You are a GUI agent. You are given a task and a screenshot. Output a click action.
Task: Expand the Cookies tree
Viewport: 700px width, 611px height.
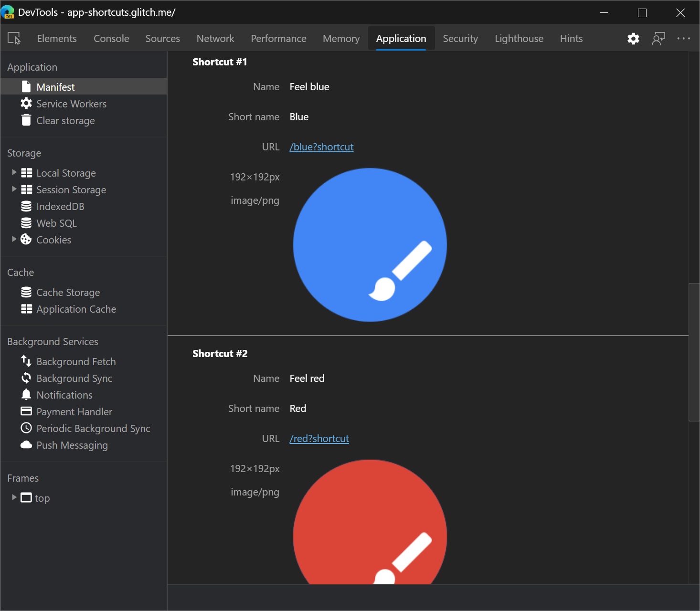pyautogui.click(x=14, y=239)
